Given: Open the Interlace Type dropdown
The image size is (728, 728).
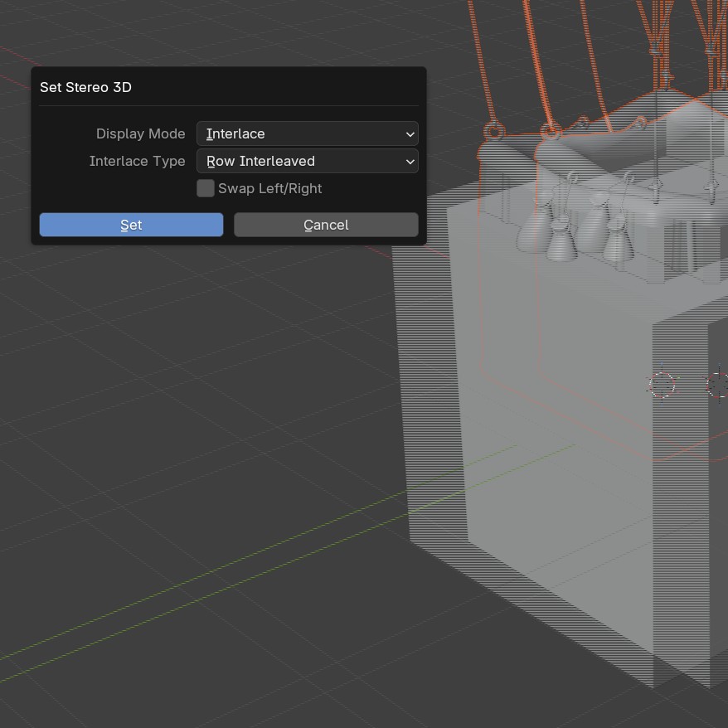Looking at the screenshot, I should [x=308, y=161].
